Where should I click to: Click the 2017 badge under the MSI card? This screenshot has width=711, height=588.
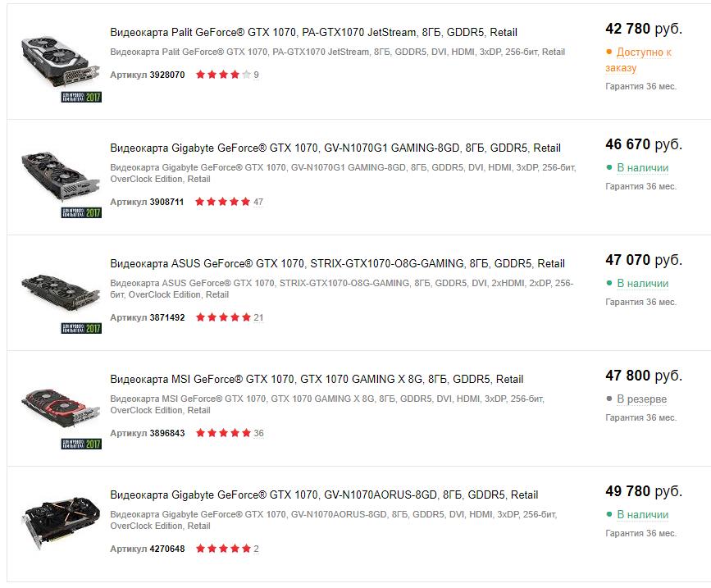point(81,444)
